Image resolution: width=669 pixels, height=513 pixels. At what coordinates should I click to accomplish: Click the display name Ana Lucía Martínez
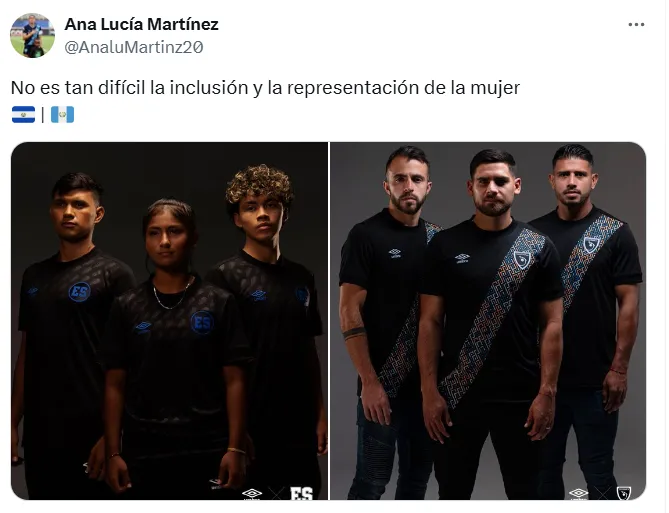click(x=142, y=24)
